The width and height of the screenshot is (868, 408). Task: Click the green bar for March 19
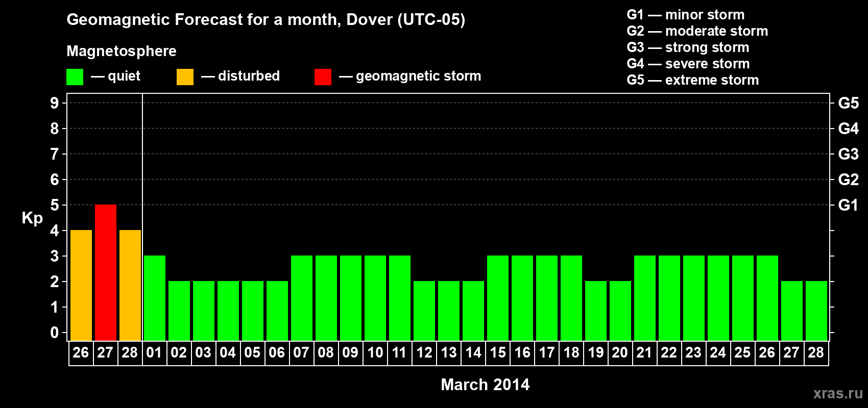596,311
